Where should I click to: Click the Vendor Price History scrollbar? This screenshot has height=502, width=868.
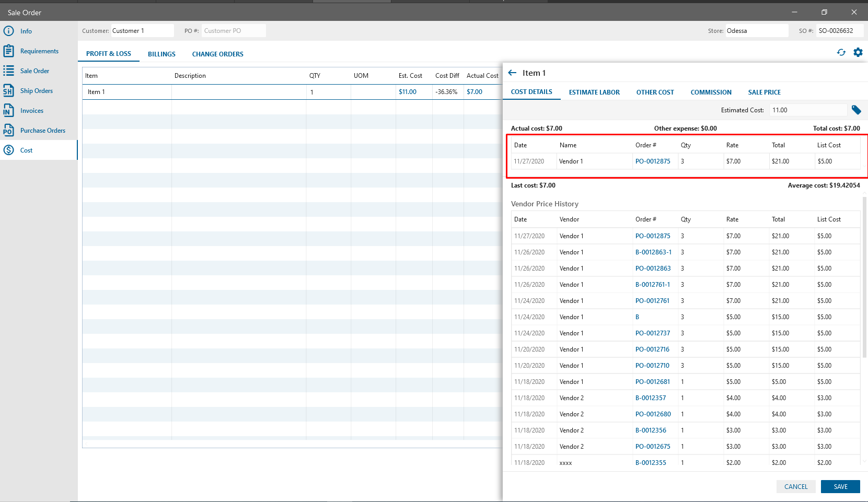point(864,277)
